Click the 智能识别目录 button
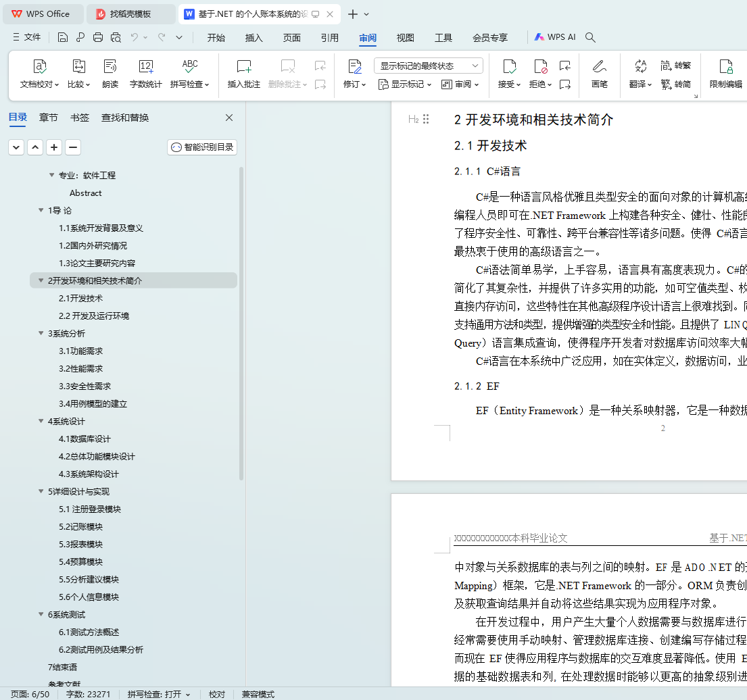 tap(202, 147)
